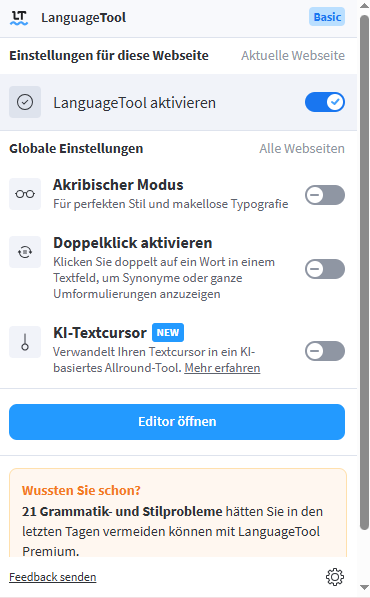Click the Einstellungen für diese Webseite heading

pos(109,56)
